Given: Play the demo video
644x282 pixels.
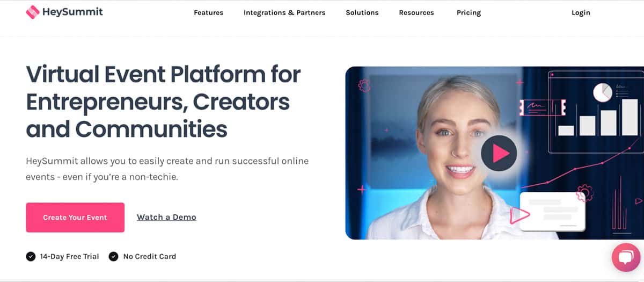Looking at the screenshot, I should tap(499, 153).
